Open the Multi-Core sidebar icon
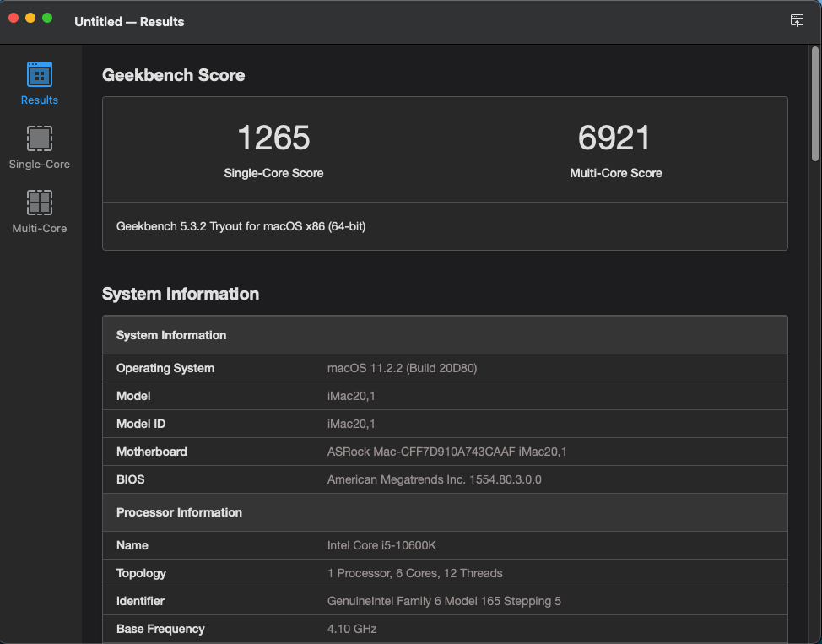Image resolution: width=822 pixels, height=644 pixels. (x=40, y=203)
